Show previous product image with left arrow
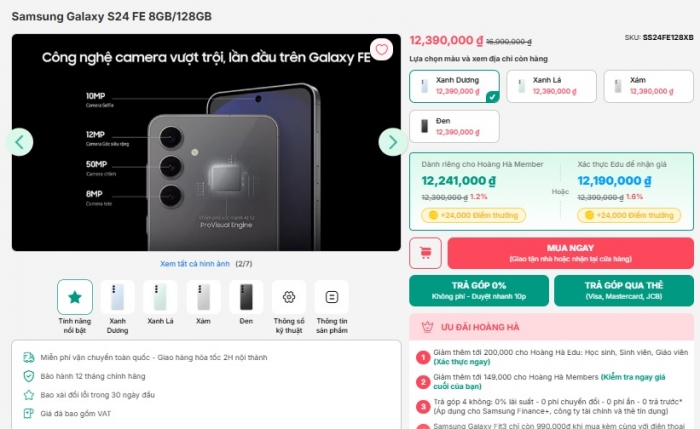 point(19,142)
